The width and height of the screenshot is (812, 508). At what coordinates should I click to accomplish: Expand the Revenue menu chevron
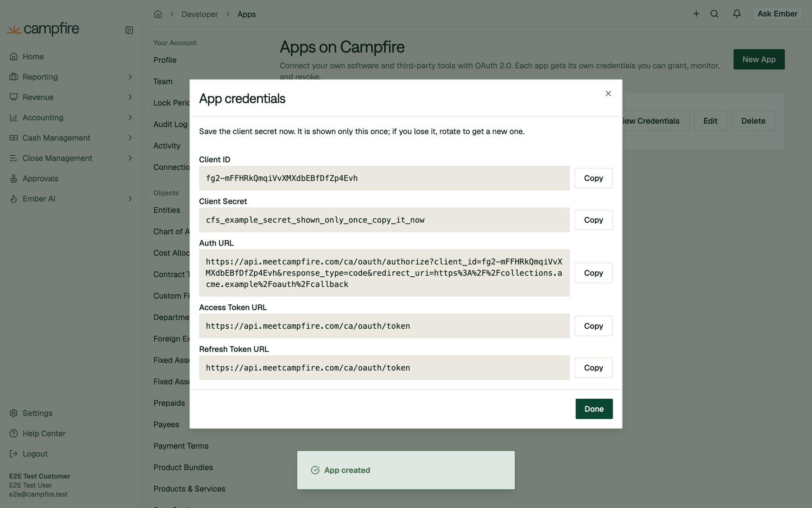[x=130, y=97]
